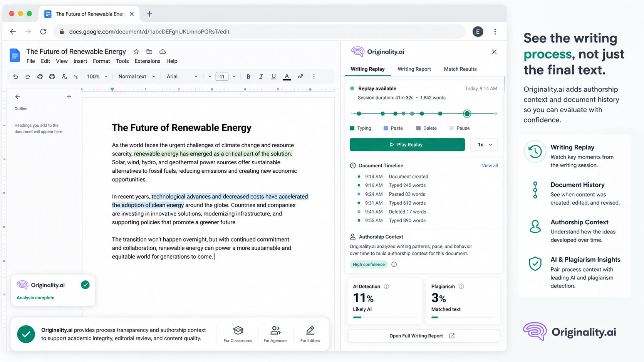
Task: Open the Extensions menu
Action: point(148,61)
